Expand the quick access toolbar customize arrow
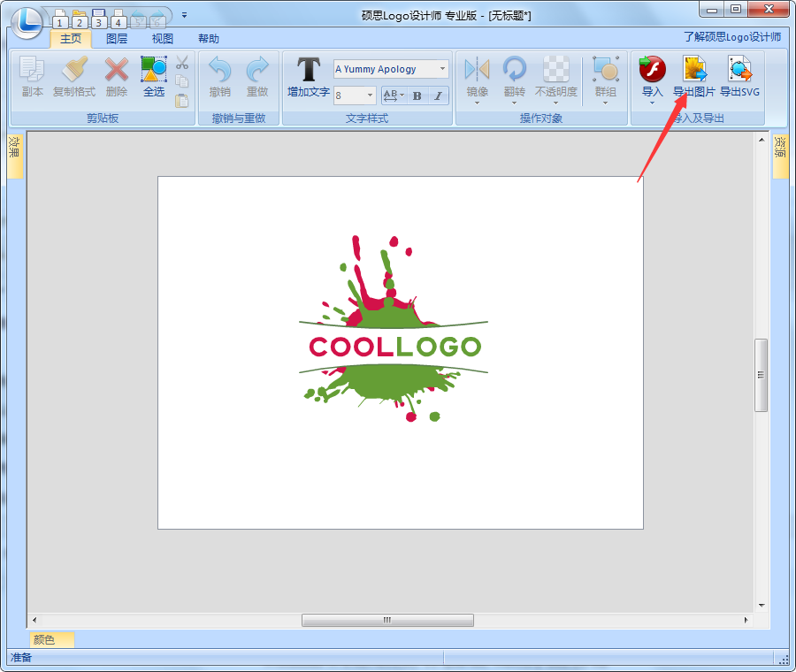Viewport: 796px width, 672px height. point(184,15)
